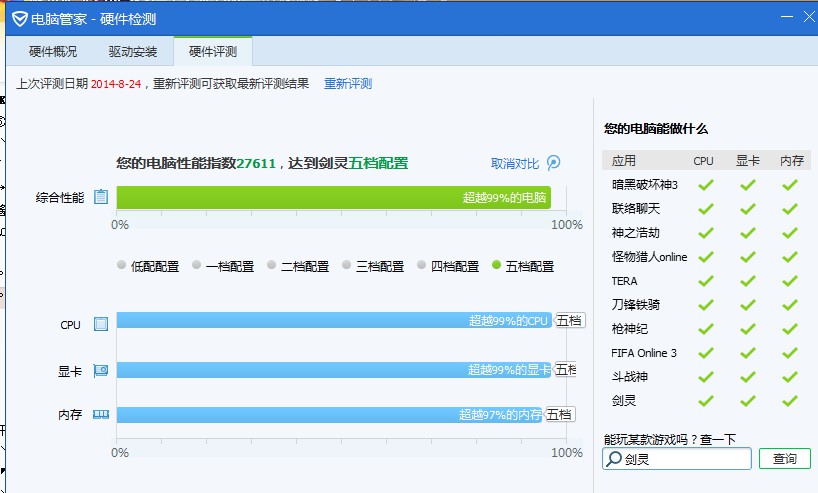Click the 显卡 graphics card icon

tap(101, 370)
